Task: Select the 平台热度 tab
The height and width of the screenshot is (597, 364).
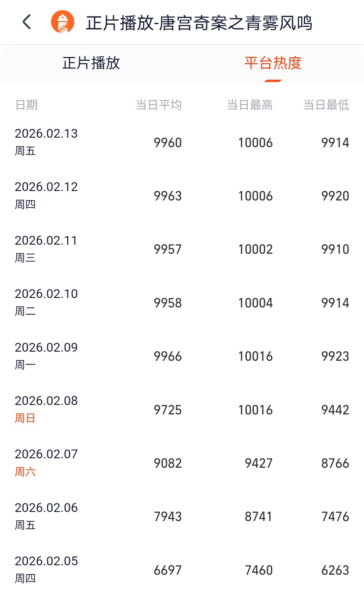Action: tap(273, 63)
